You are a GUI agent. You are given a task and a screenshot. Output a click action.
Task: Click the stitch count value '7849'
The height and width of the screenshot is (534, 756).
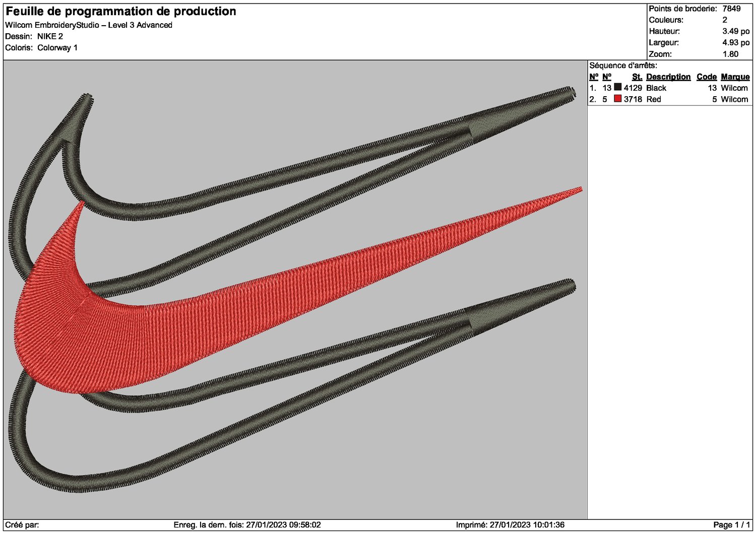pos(731,9)
